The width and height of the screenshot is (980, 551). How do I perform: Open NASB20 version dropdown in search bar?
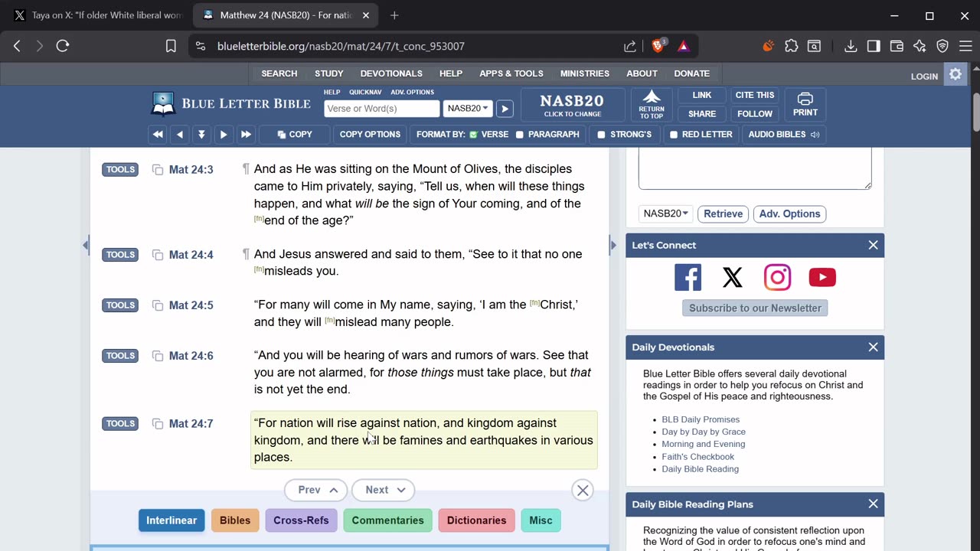tap(467, 109)
